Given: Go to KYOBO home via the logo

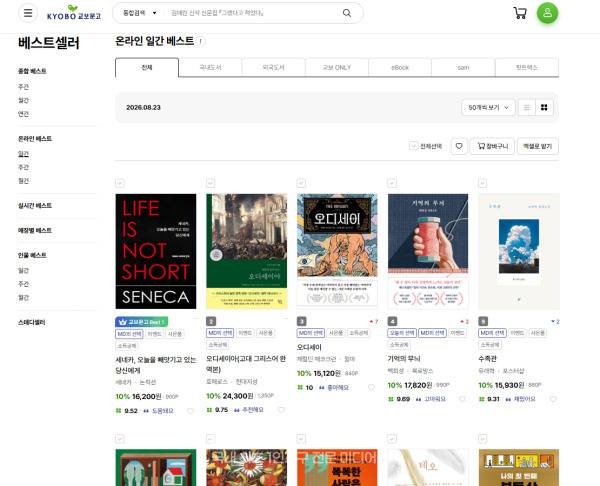Looking at the screenshot, I should 73,13.
